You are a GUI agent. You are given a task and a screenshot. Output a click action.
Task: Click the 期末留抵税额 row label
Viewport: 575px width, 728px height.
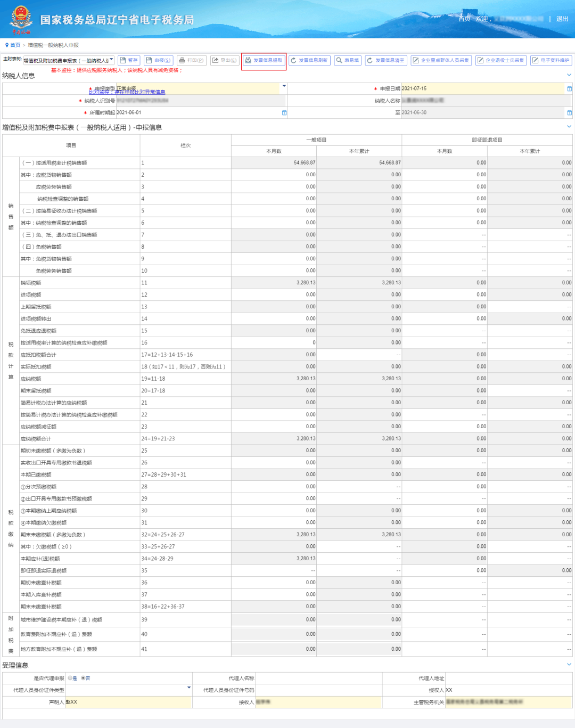(36, 391)
